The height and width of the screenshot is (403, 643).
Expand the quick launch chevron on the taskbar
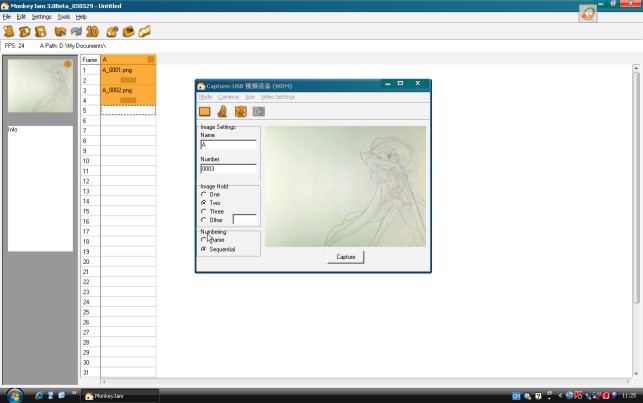point(74,393)
